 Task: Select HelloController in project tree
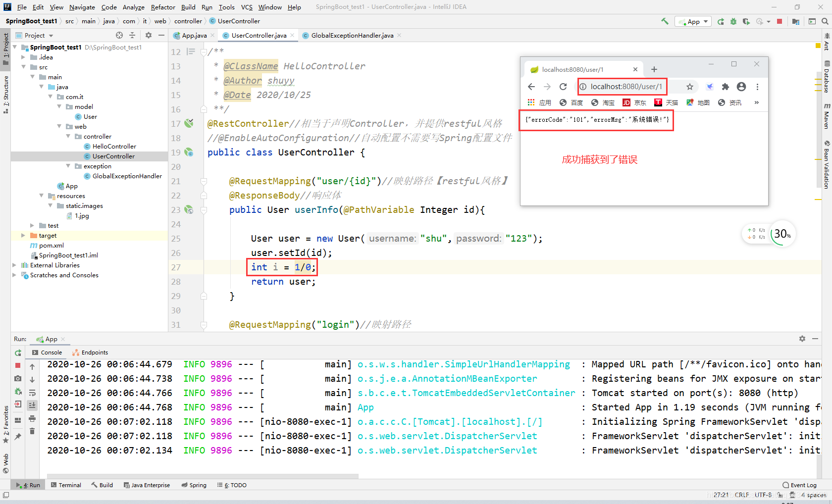pos(114,147)
